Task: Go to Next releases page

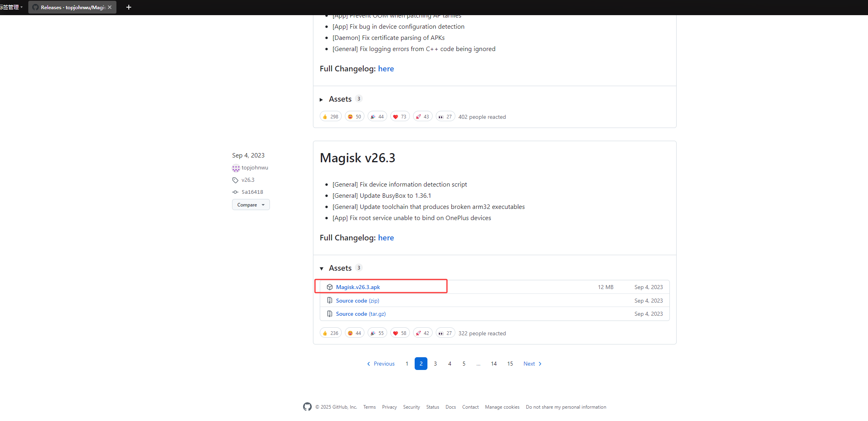Action: pos(533,364)
